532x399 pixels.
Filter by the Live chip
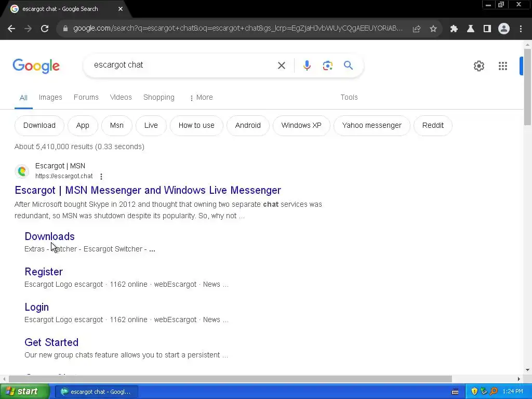(x=151, y=126)
